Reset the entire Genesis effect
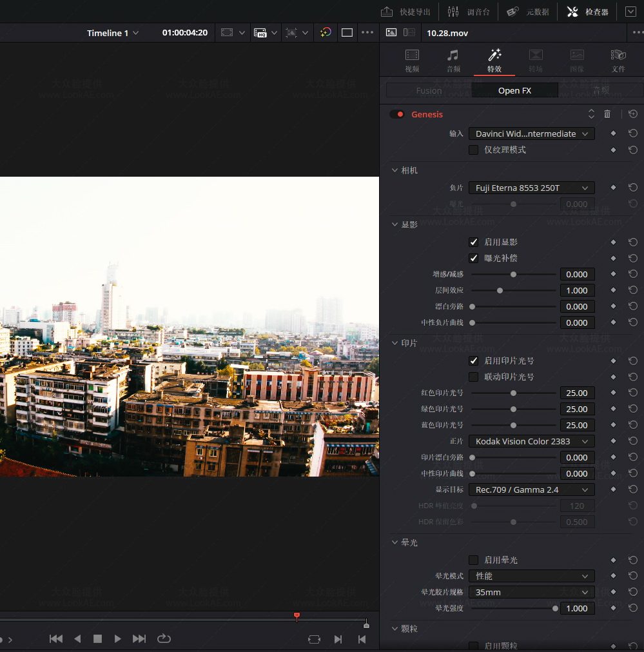This screenshot has height=652, width=644. click(633, 114)
